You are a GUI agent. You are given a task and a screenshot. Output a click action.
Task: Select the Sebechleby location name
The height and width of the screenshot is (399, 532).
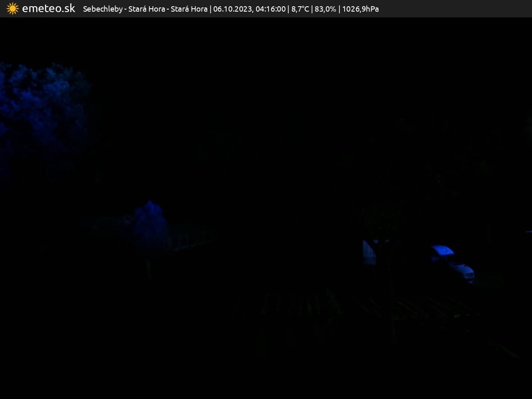103,9
